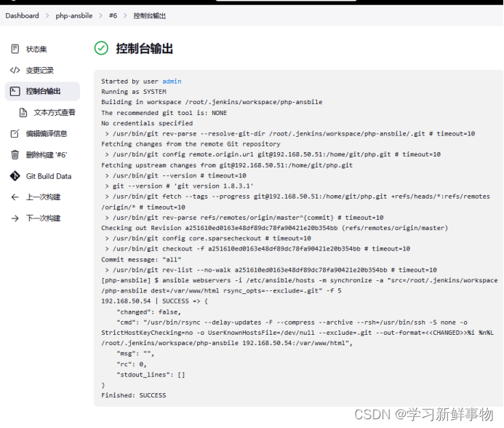Click the '"rc": 0,' line

(132, 364)
